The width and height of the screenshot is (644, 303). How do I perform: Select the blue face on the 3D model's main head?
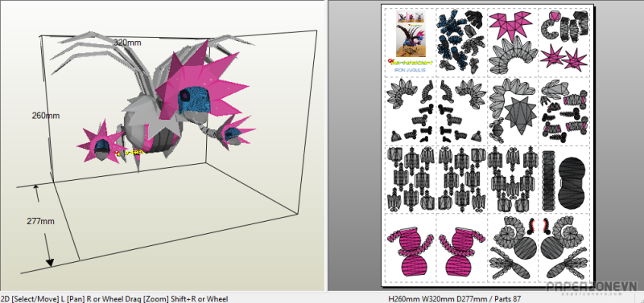193,100
